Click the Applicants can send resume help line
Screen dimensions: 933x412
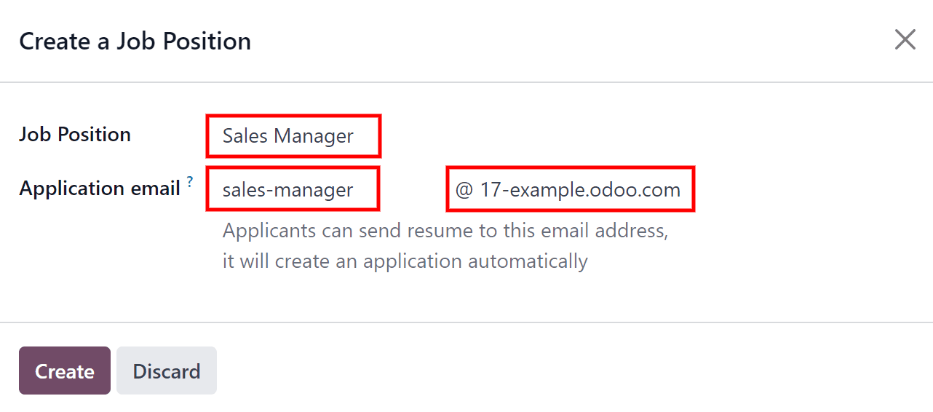[x=444, y=231]
